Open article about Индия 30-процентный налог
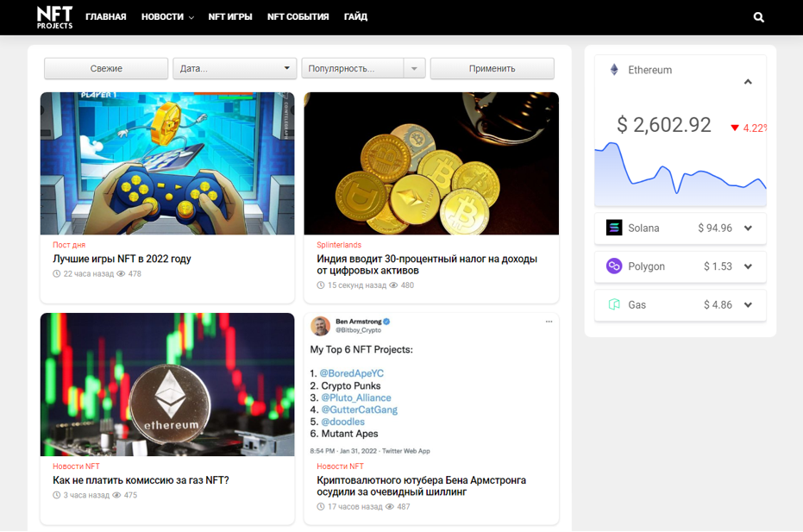Viewport: 803px width, 532px height. pyautogui.click(x=427, y=264)
